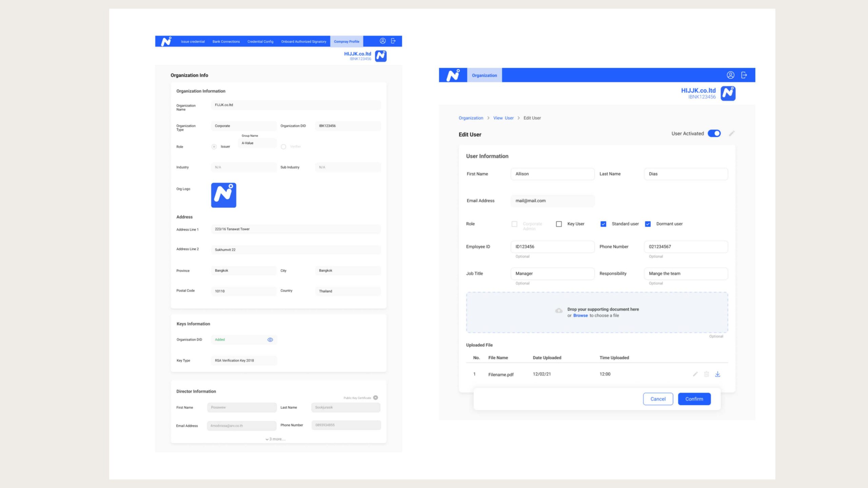
Task: Click the Job Title input field
Action: tap(552, 273)
